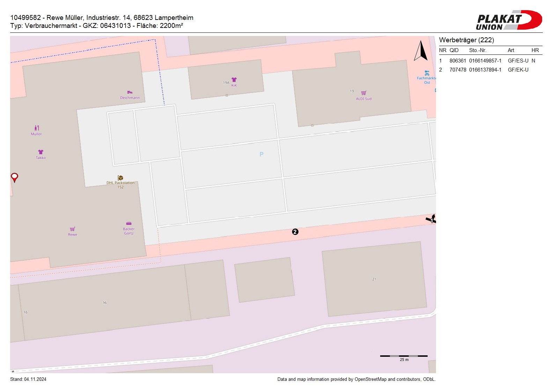Click the Fachmärkte Ost bicycle icon
This screenshot has width=554, height=392.
pos(427,73)
